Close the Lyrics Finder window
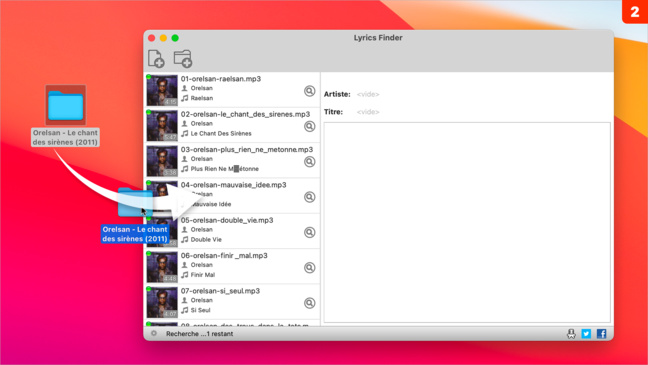The height and width of the screenshot is (365, 648). tap(152, 38)
